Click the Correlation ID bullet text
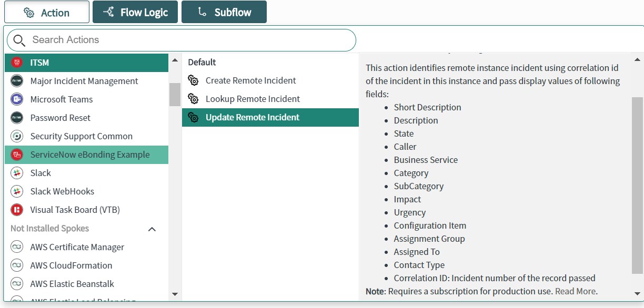The height and width of the screenshot is (308, 644). coord(495,278)
